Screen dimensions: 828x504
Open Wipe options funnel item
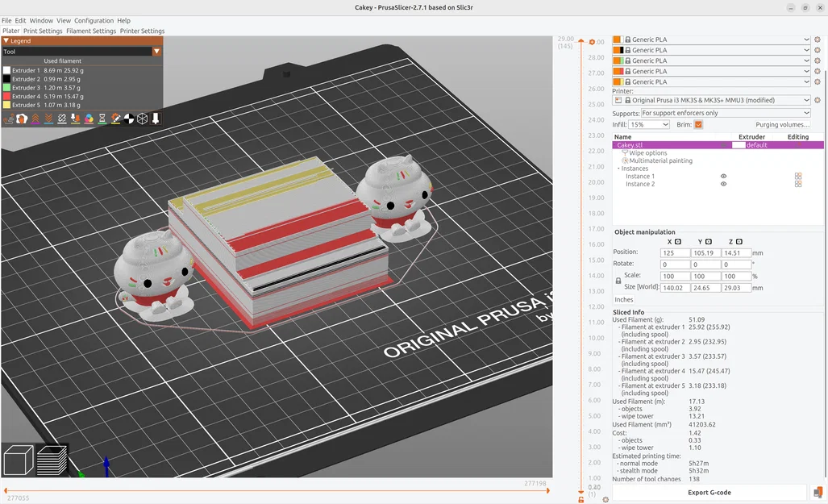[x=643, y=152]
